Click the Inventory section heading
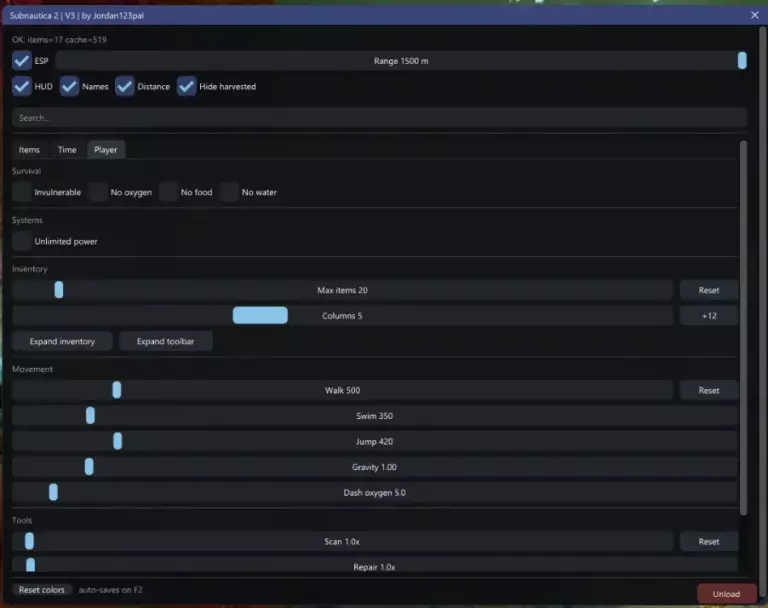 coord(30,269)
